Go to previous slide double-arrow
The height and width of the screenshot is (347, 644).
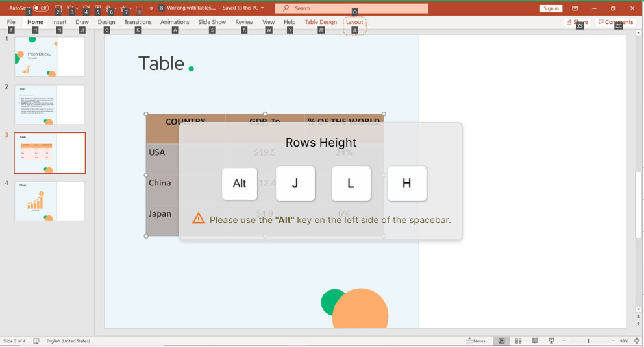[638, 317]
